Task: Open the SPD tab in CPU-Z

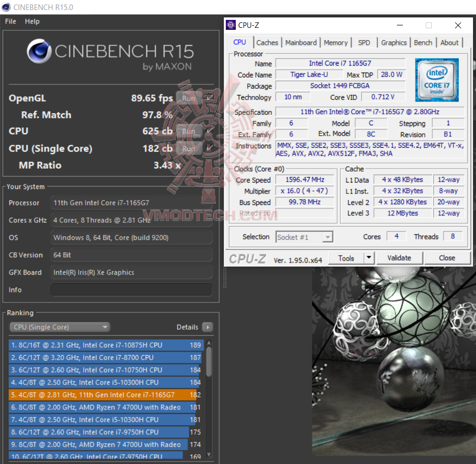Action: 364,43
